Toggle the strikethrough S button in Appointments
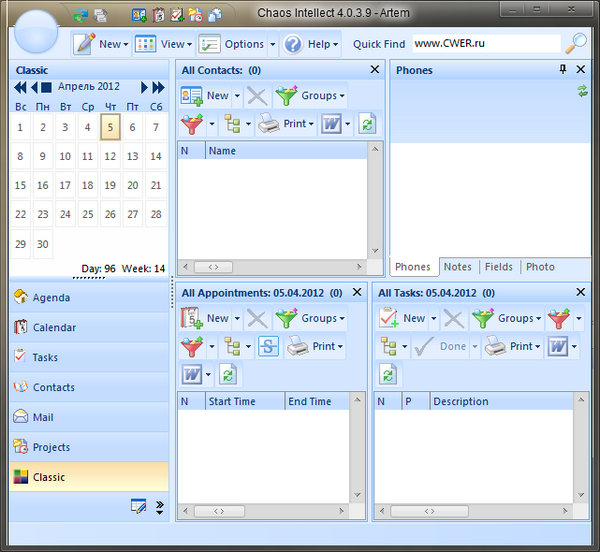 (269, 346)
